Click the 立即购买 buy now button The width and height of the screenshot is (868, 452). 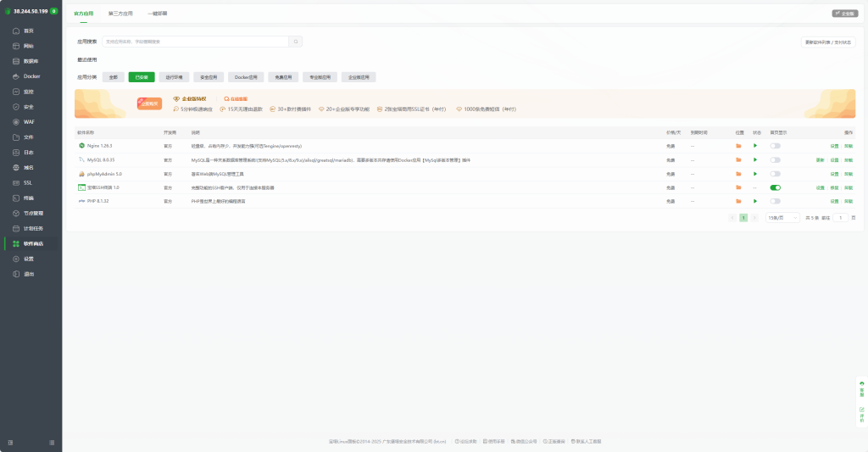click(x=149, y=103)
